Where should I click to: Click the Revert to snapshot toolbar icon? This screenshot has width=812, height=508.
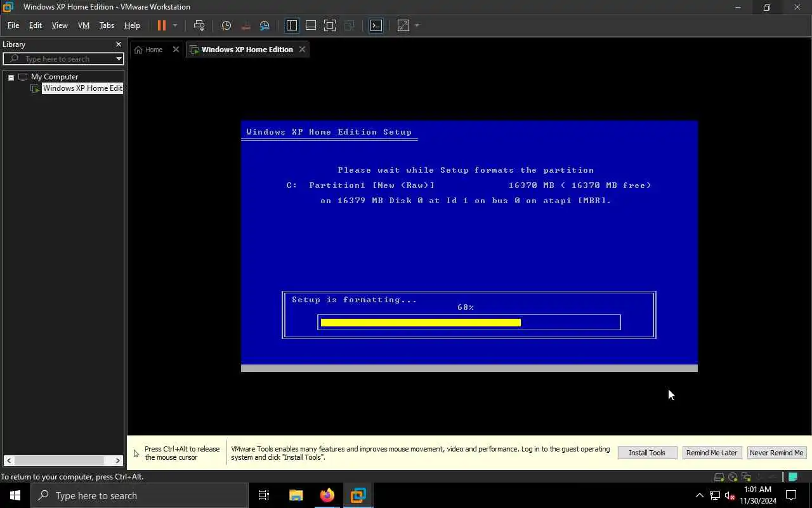[x=246, y=25]
